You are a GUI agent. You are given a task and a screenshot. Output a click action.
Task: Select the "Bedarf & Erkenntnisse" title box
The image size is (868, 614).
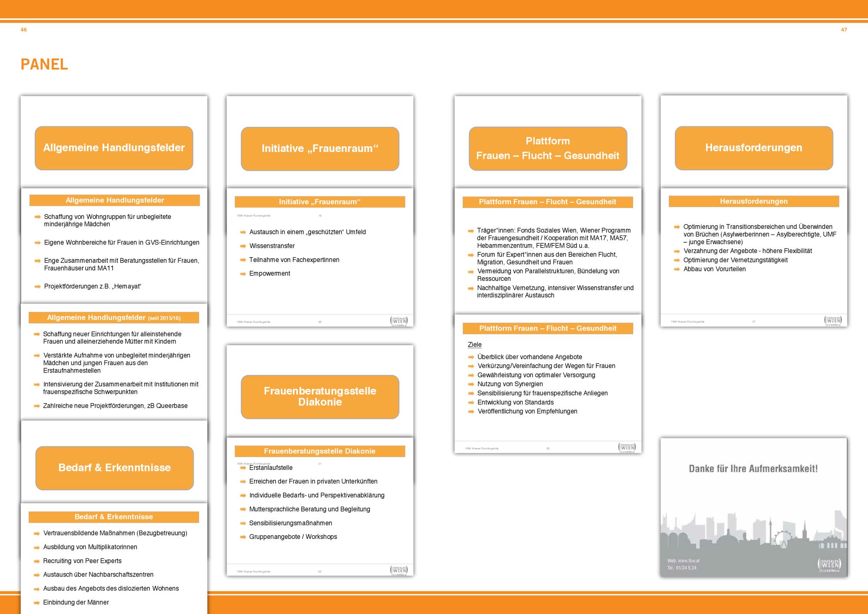pyautogui.click(x=115, y=468)
